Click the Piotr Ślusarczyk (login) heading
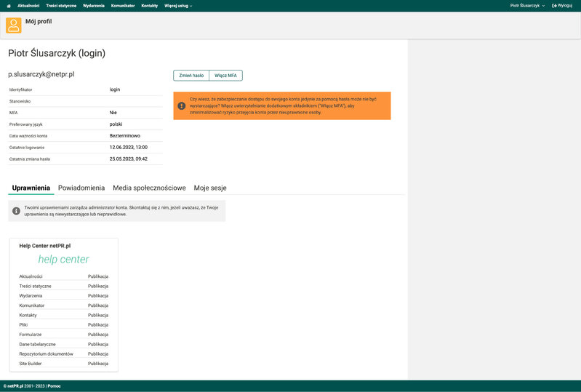 57,53
